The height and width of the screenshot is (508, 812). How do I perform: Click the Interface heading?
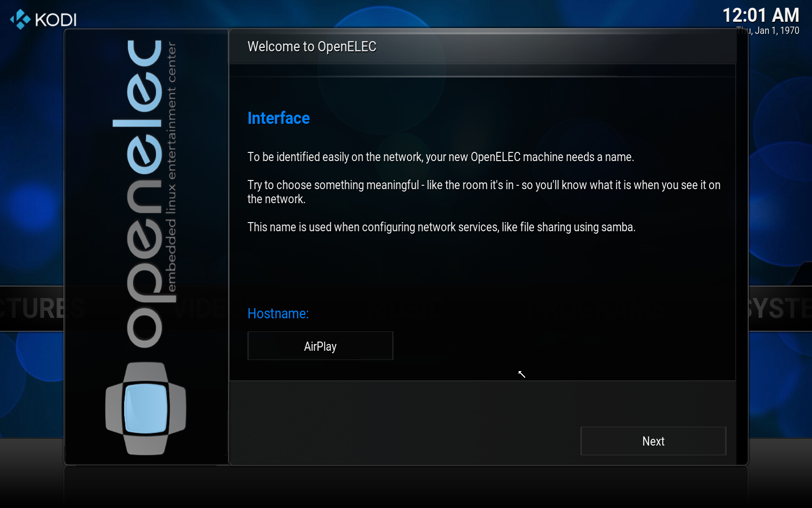278,118
